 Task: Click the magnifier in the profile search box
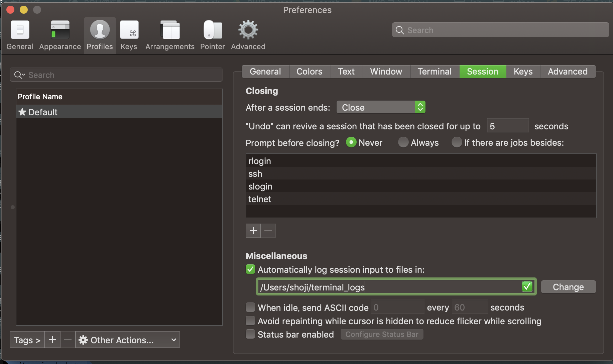(x=19, y=75)
